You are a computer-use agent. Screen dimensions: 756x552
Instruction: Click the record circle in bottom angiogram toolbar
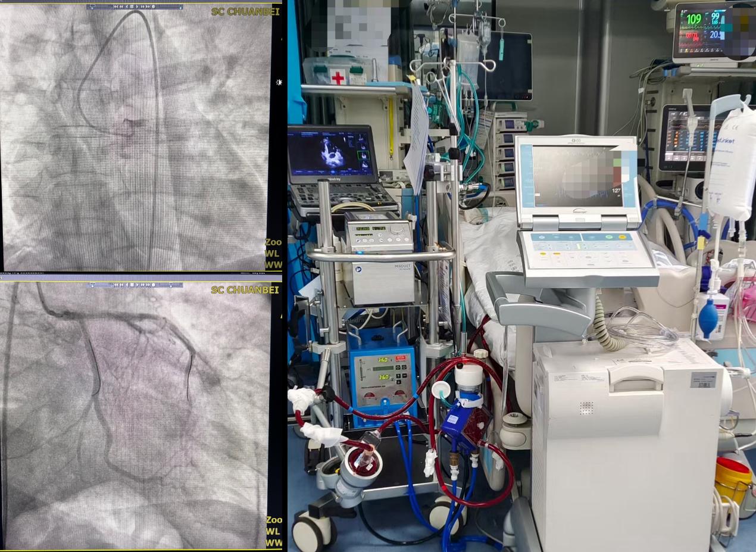point(154,285)
